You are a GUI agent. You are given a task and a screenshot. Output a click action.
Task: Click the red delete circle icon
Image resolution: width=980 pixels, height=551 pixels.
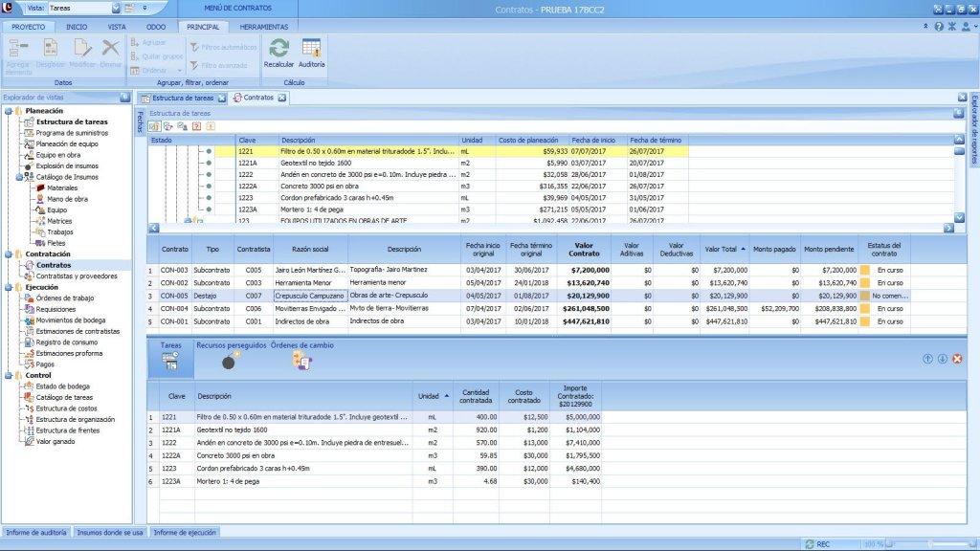click(957, 359)
